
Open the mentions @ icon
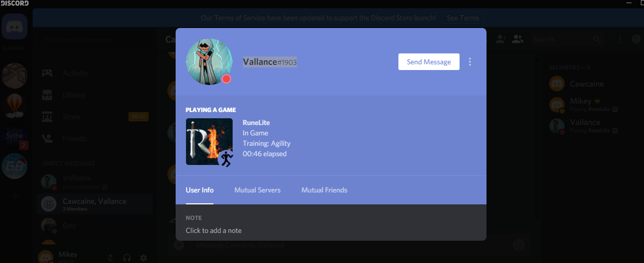pos(636,39)
